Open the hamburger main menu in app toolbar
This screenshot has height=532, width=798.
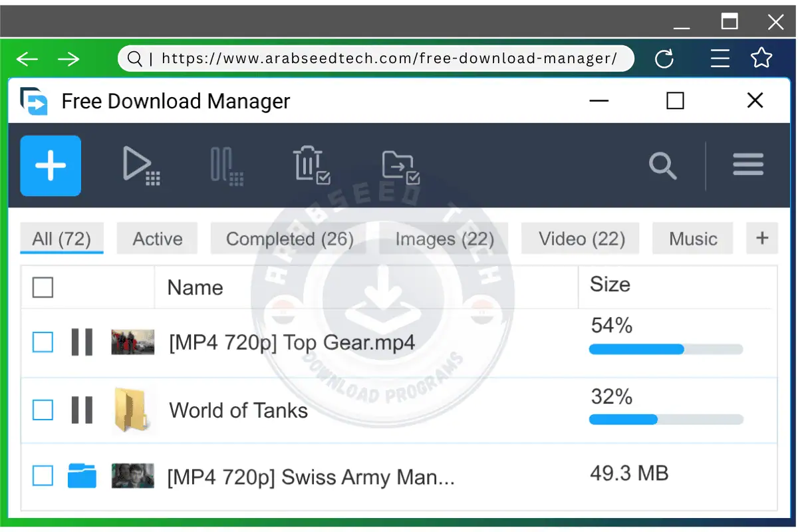748,165
